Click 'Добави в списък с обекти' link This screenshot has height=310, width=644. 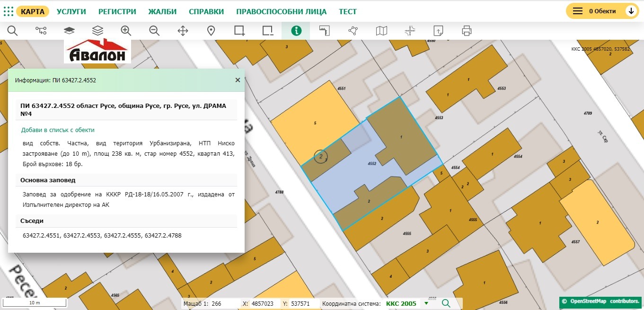tap(58, 130)
